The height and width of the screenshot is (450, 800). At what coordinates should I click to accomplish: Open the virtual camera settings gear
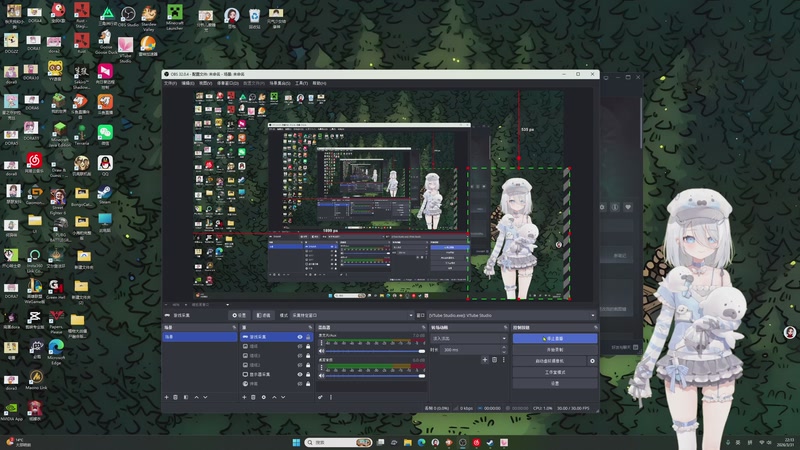(x=592, y=361)
